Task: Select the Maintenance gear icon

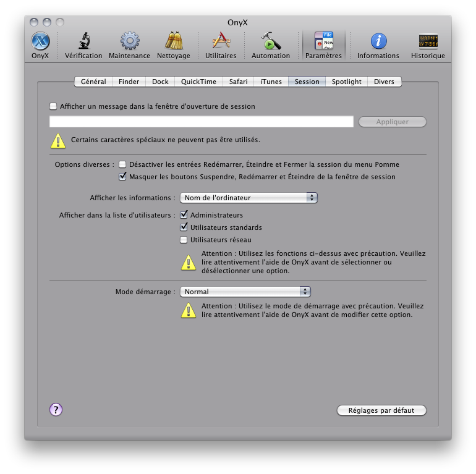Action: [x=129, y=41]
